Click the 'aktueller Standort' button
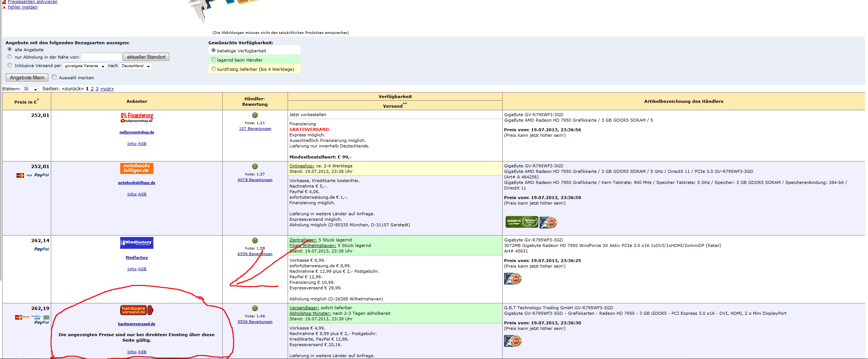 (x=146, y=57)
